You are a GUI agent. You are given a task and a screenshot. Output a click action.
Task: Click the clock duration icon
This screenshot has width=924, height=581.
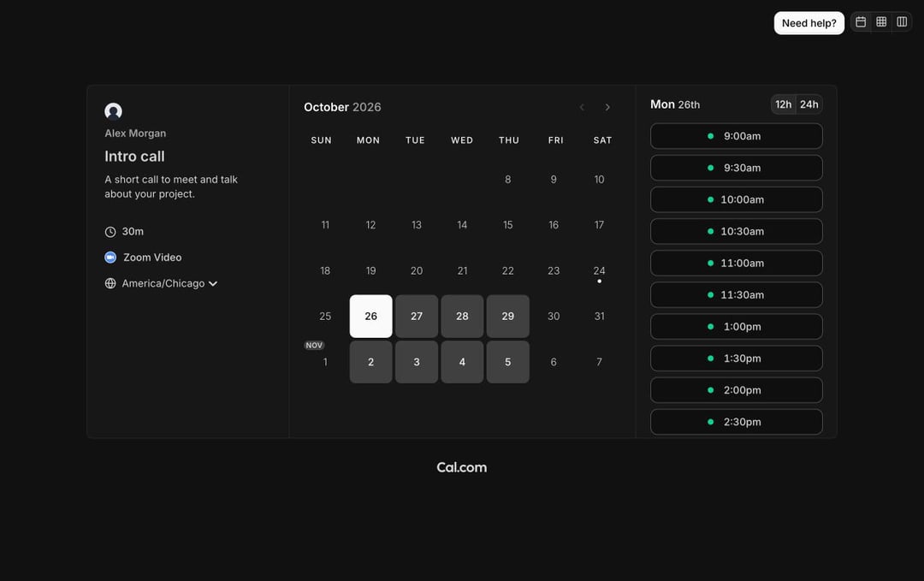click(110, 232)
